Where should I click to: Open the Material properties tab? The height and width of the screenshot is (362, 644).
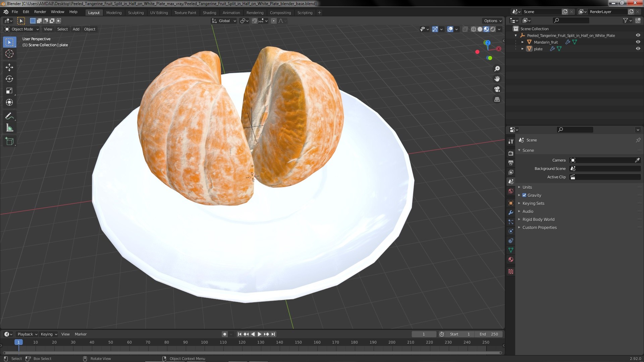tap(511, 259)
